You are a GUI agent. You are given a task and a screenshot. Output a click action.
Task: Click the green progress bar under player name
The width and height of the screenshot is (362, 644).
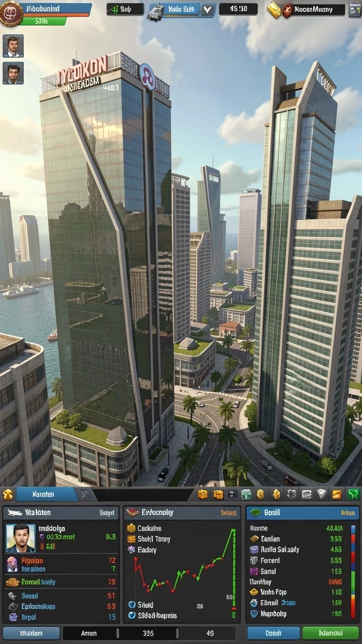[x=43, y=21]
